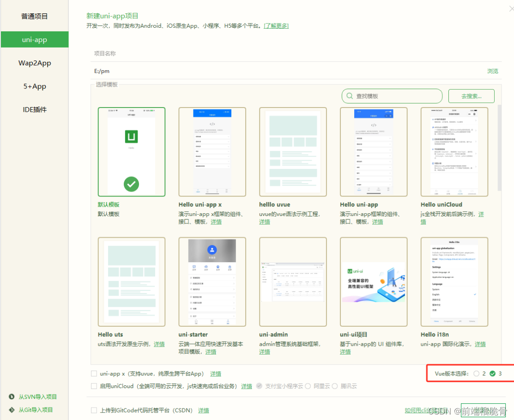Screen dimensions: 514x420
Task: Check 上传到GitCode代码托管平台 option
Action: click(x=94, y=410)
